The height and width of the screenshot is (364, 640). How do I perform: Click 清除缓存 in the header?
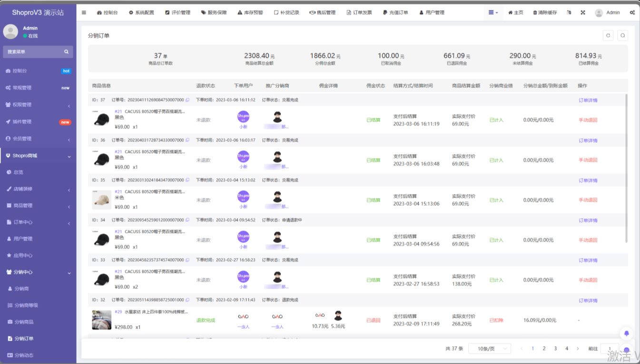point(545,12)
